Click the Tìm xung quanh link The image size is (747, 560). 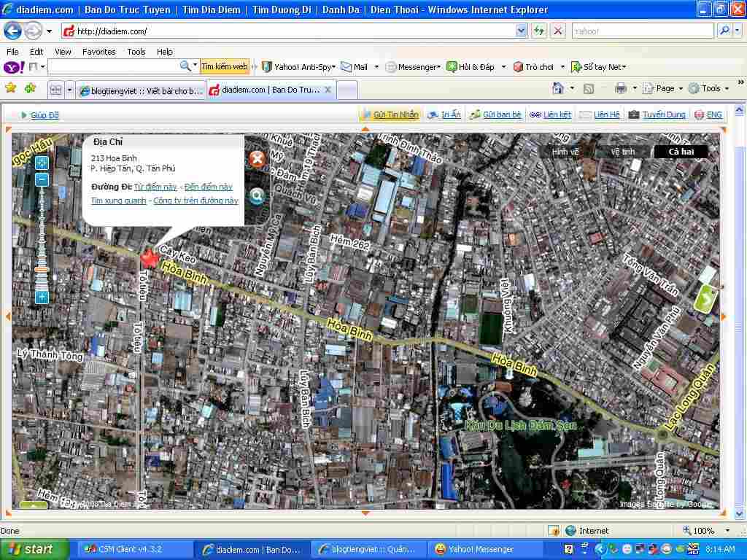(119, 201)
